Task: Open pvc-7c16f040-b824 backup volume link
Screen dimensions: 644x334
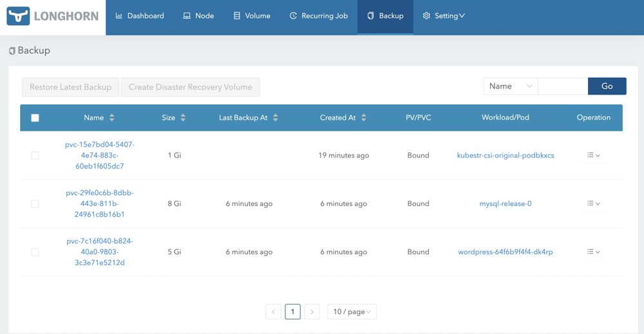Action: [x=100, y=252]
